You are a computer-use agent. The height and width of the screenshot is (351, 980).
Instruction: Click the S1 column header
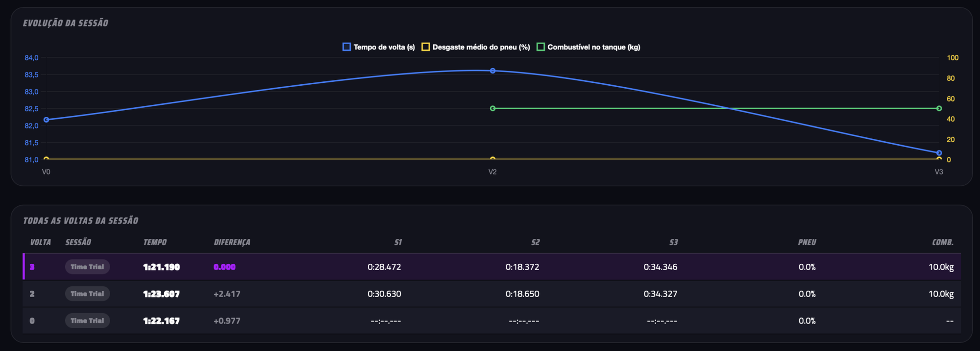point(397,242)
